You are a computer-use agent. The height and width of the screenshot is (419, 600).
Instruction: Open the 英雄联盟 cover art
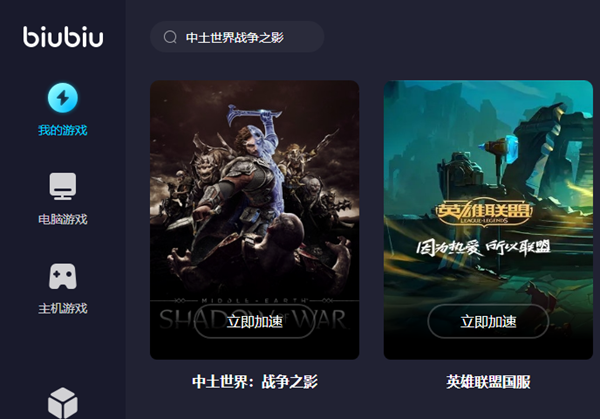click(x=488, y=220)
